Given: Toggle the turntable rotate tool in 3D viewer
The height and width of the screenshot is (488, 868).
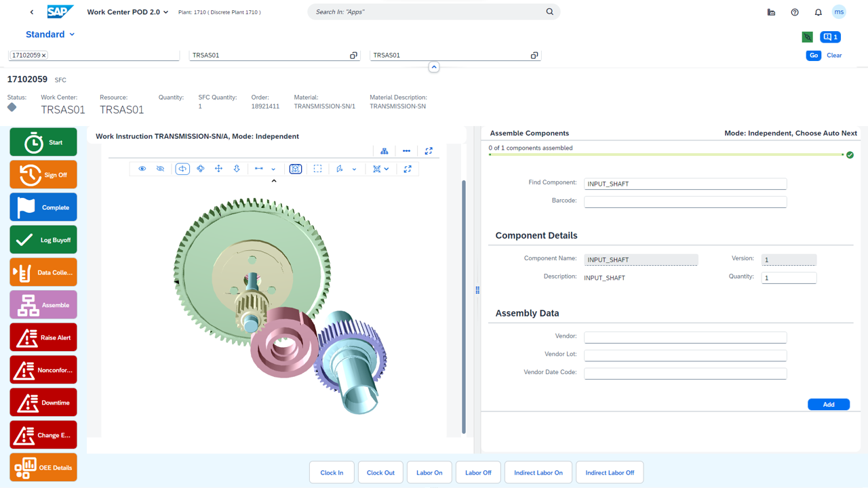Looking at the screenshot, I should click(x=182, y=169).
